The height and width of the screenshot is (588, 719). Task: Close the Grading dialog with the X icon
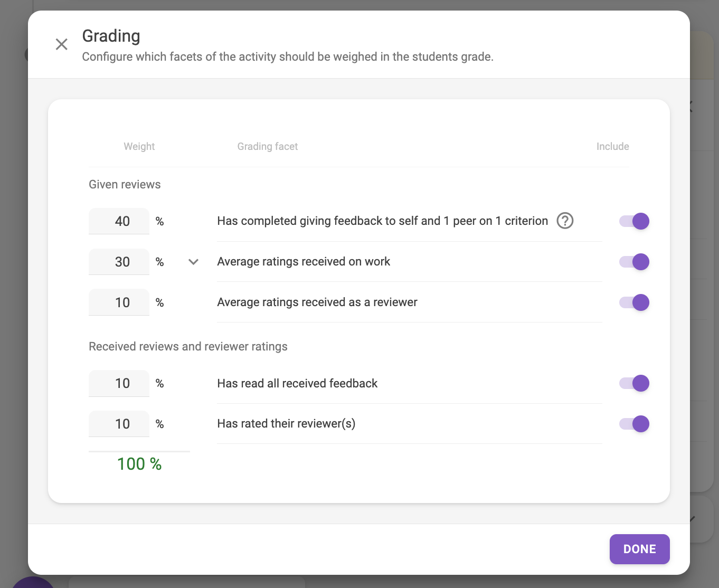click(62, 44)
